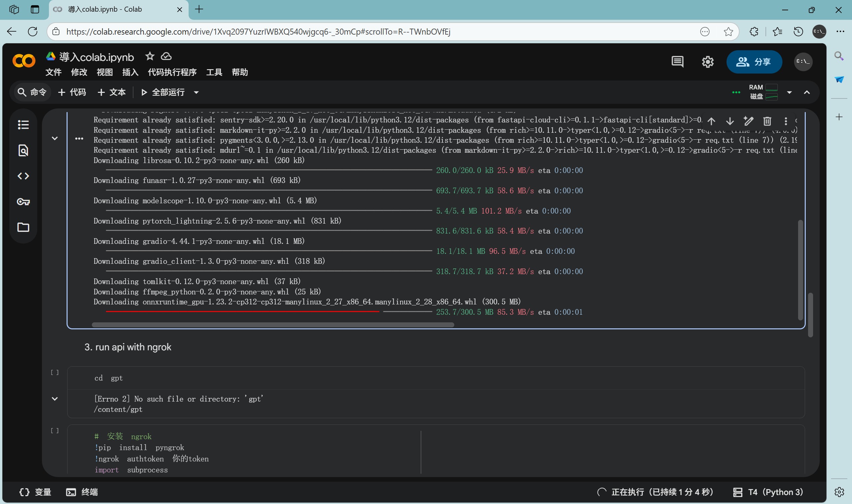The height and width of the screenshot is (504, 852).
Task: Run the 'cd gpt' cell
Action: tap(55, 373)
